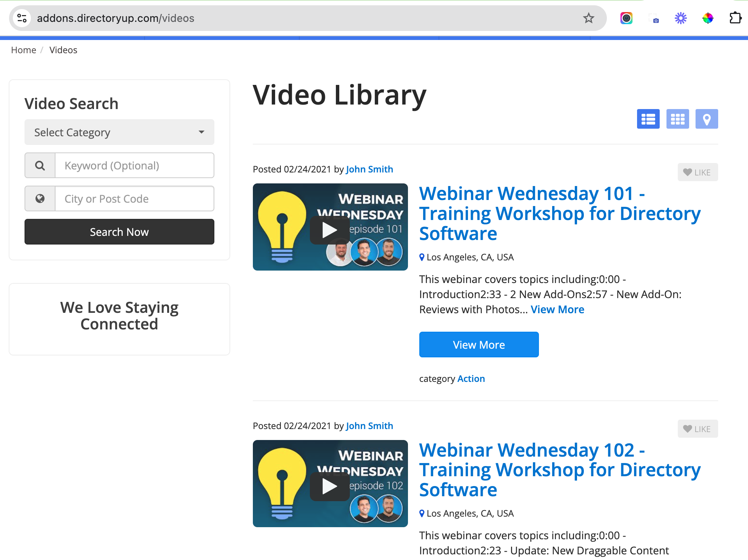Like the Webinar Wednesday 101 video
Screen dimensions: 748x560
pos(697,172)
